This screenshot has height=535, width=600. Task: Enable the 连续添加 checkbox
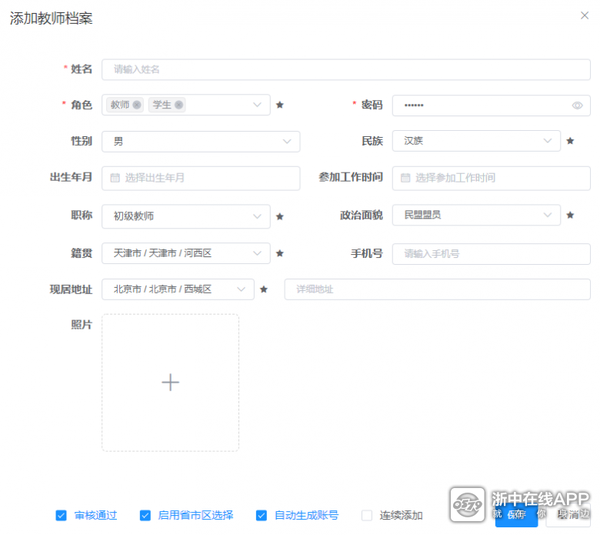(x=367, y=516)
